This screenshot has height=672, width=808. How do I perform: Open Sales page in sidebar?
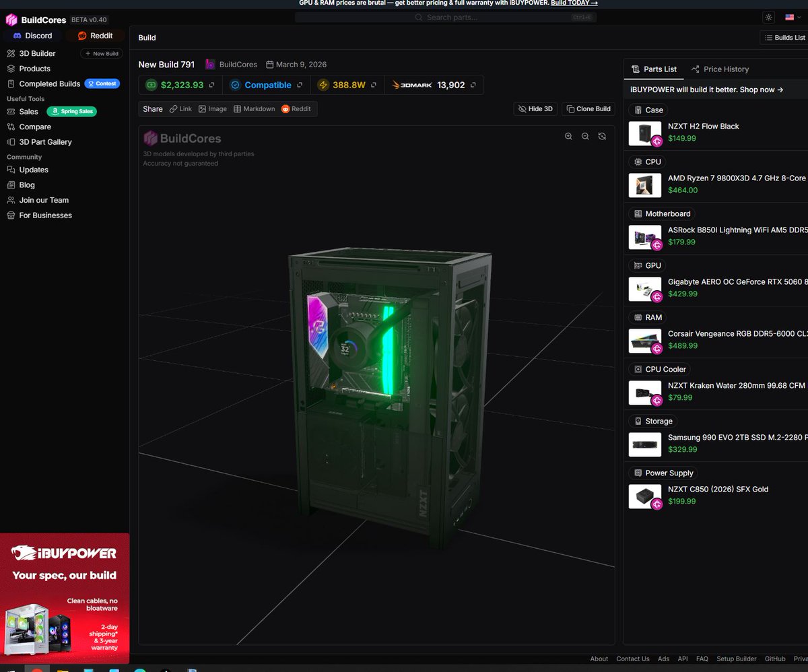pyautogui.click(x=23, y=112)
